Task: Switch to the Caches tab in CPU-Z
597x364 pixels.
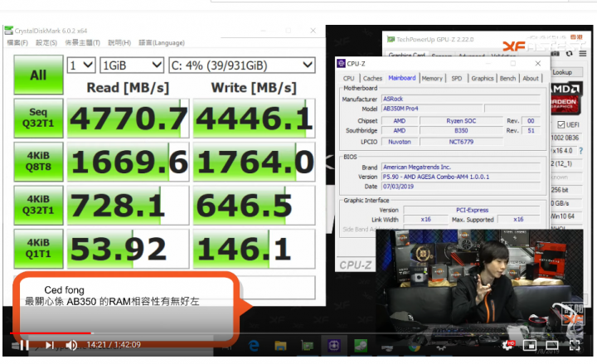Action: 372,78
